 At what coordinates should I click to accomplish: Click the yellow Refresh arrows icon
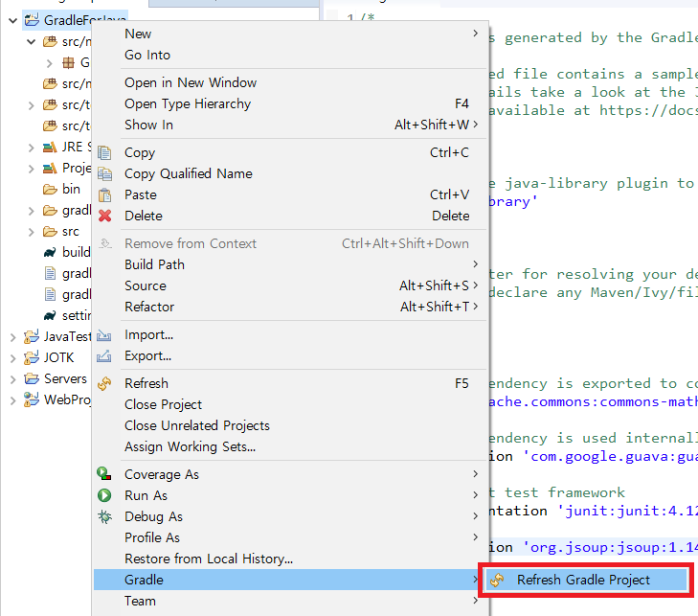(104, 383)
